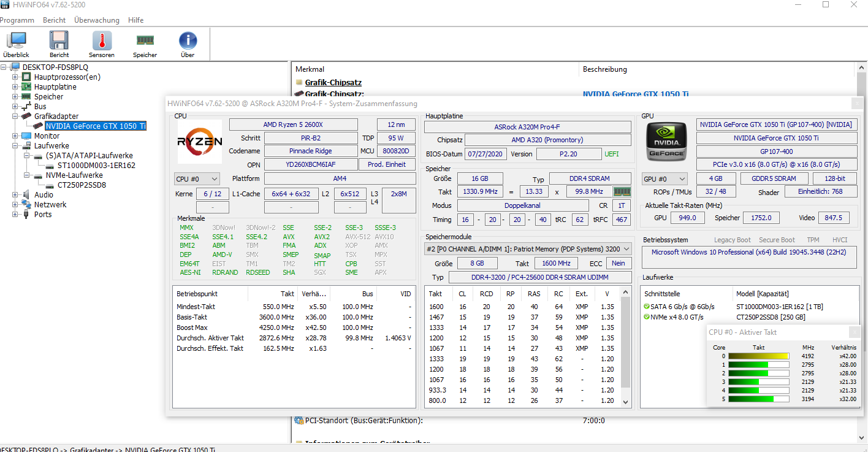The height and width of the screenshot is (452, 868).
Task: Click the AMD Ryzen logo image
Action: [200, 142]
